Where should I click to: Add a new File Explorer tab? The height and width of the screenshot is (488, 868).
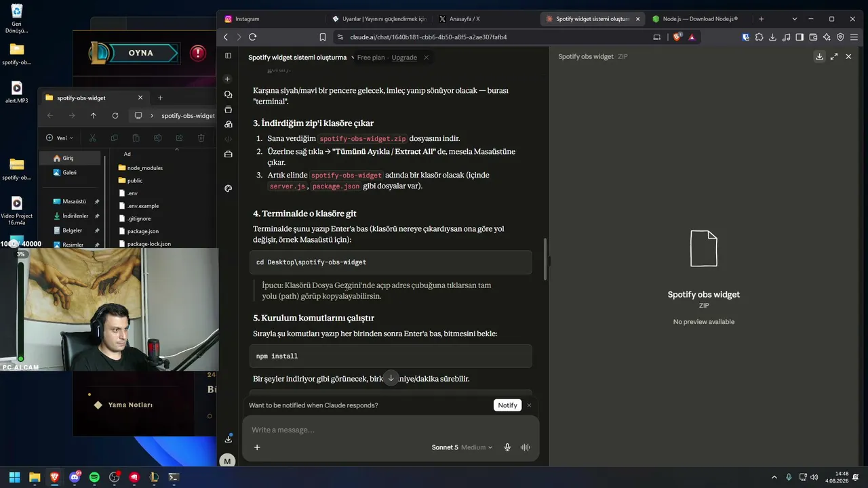point(160,98)
